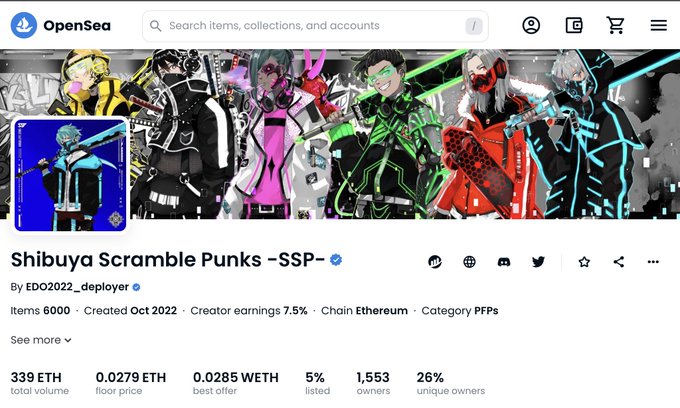Click the OpenSea text logo
The height and width of the screenshot is (408, 680).
(77, 26)
